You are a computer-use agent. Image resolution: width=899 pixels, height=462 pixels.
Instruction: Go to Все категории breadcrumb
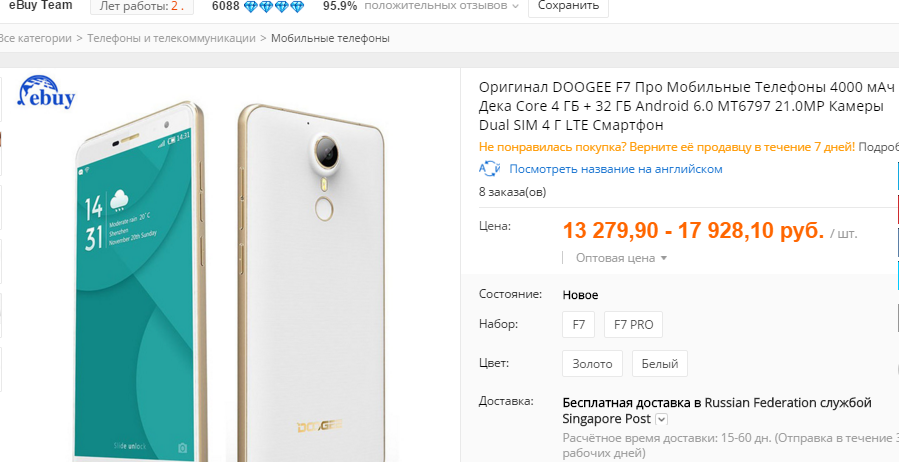click(x=36, y=38)
